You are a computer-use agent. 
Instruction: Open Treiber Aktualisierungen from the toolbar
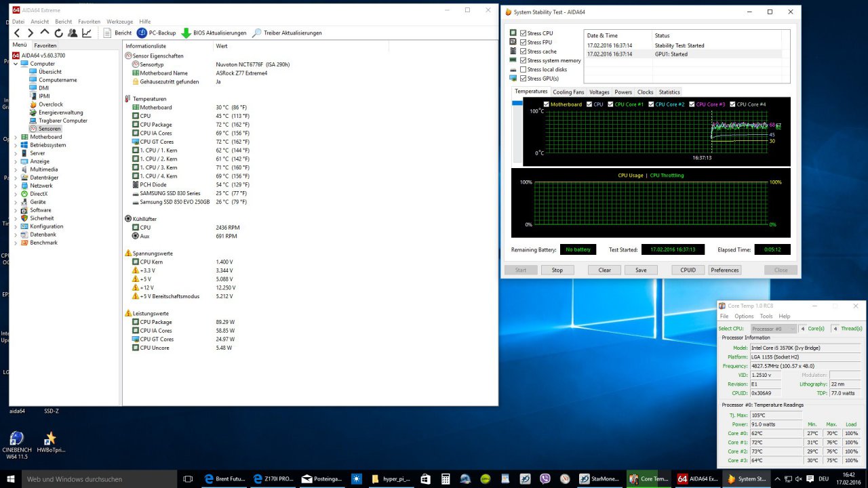tap(288, 33)
